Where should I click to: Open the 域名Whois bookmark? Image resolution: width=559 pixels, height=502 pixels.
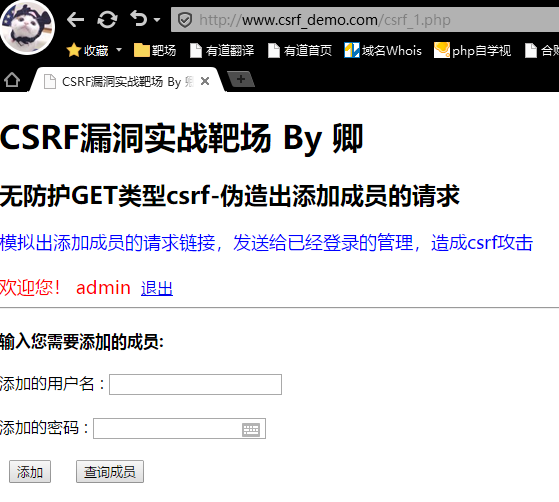point(383,50)
